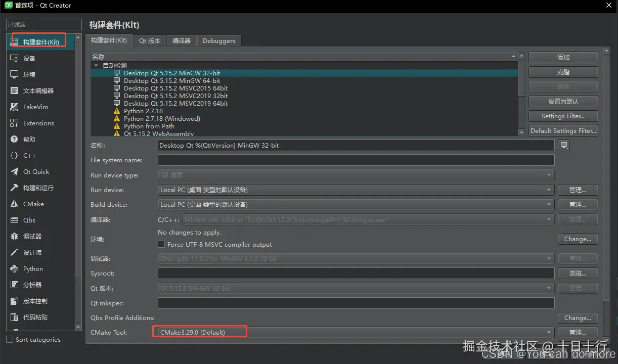The image size is (618, 364).
Task: Click the 克隆 button
Action: 563,72
